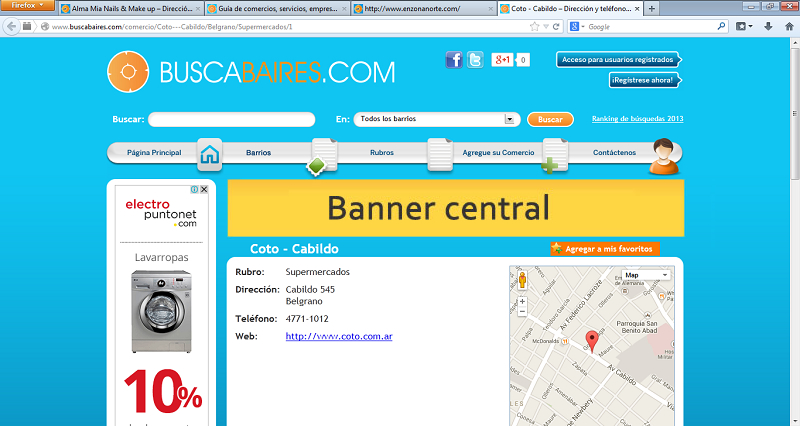Click the address Cabildo 545
The width and height of the screenshot is (800, 426).
pos(310,289)
